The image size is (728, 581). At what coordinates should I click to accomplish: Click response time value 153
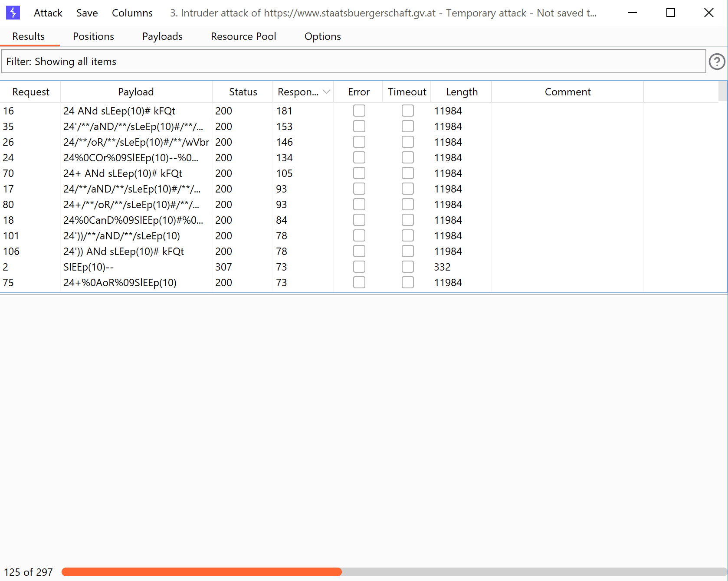(x=284, y=127)
